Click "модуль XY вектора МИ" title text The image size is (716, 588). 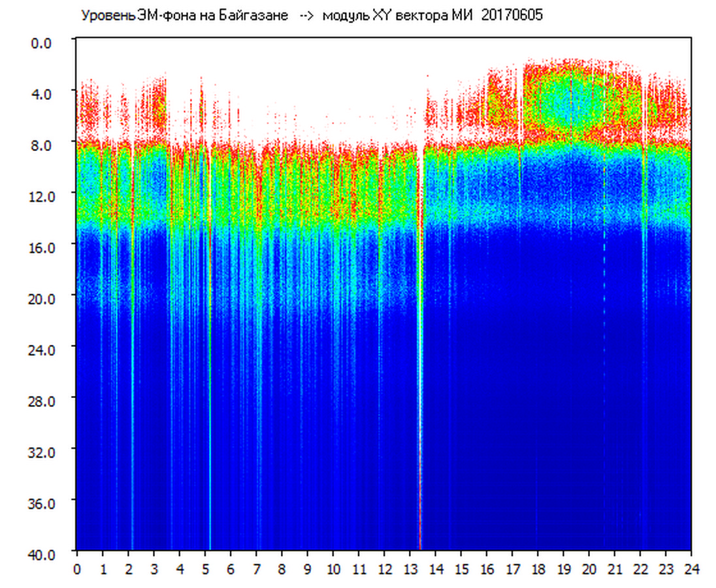(399, 16)
